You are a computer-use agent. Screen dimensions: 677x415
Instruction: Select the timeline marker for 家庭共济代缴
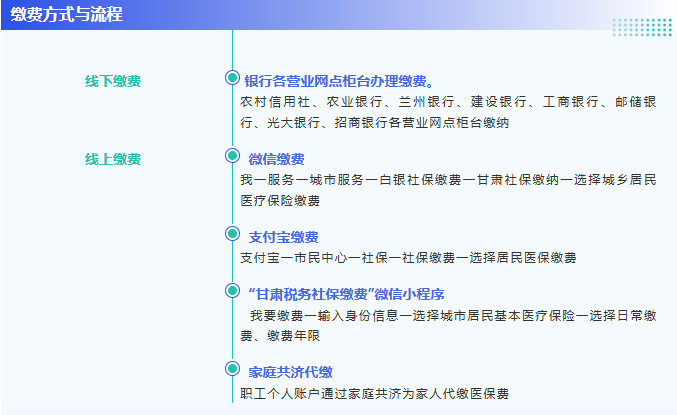[x=233, y=371]
